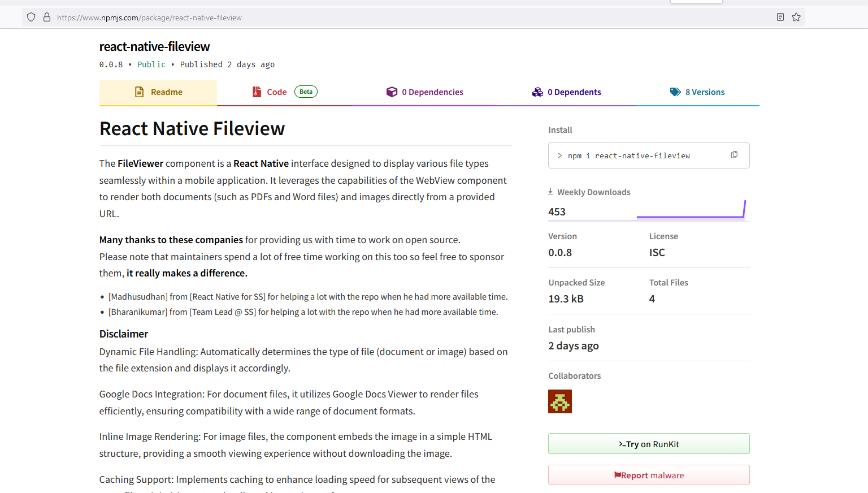868x493 pixels.
Task: Click the padlock site security icon
Action: point(47,18)
